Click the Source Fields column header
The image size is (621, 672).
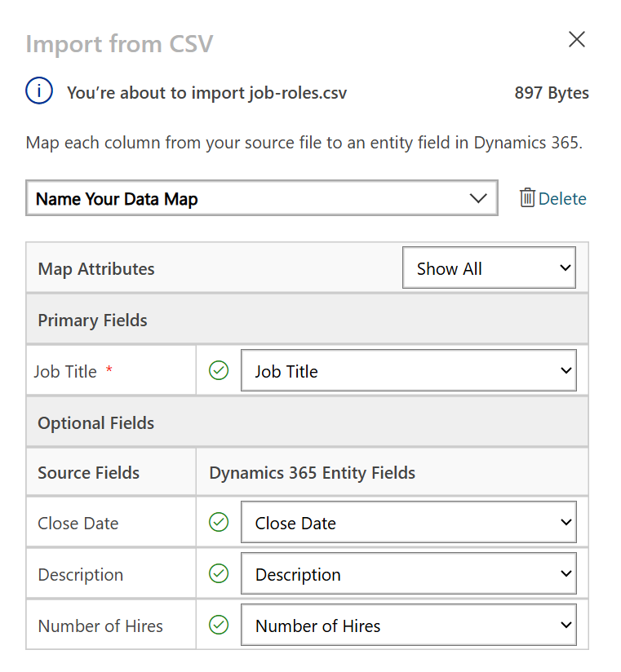[x=89, y=472]
